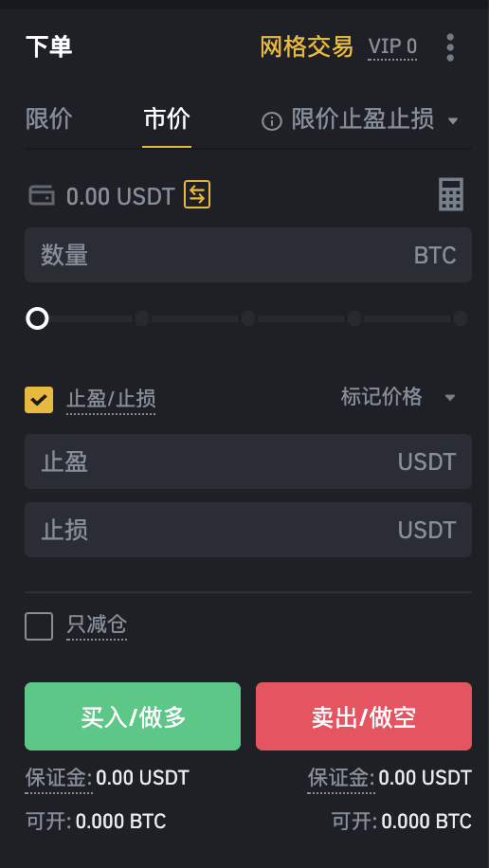Uncheck the 止盈/止损 checkbox
This screenshot has height=868, width=489.
point(39,400)
